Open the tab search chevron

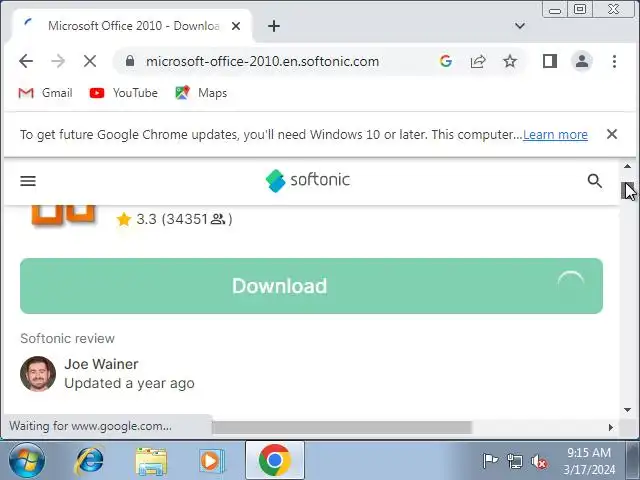click(x=520, y=26)
